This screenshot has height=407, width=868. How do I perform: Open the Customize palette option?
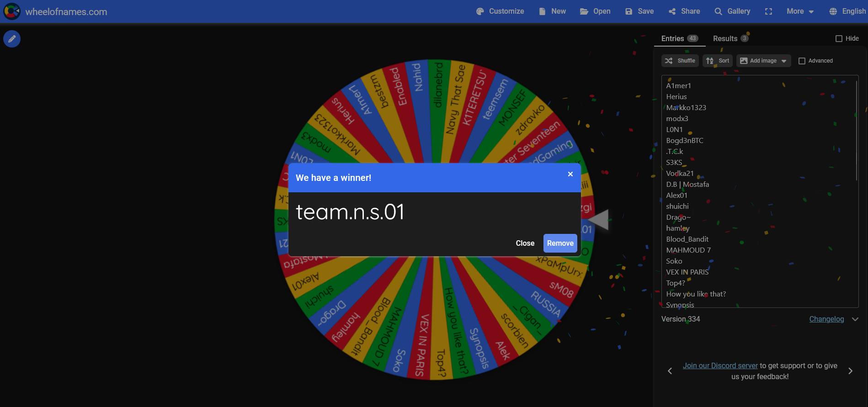tap(500, 11)
